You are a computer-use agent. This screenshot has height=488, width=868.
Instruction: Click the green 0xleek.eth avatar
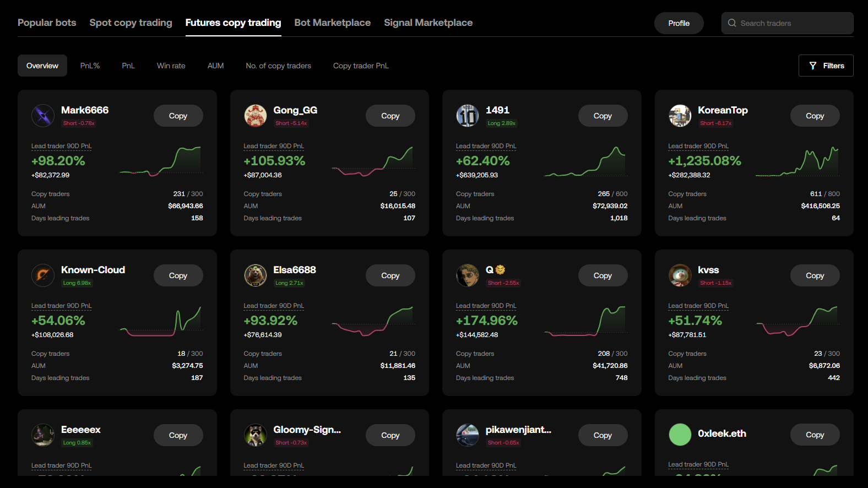click(680, 435)
